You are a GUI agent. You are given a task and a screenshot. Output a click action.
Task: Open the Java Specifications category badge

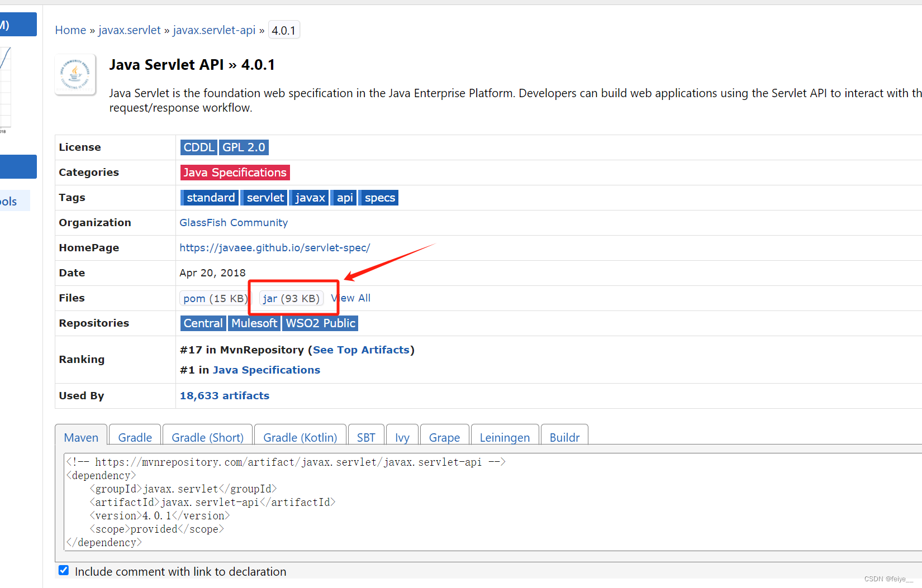click(x=235, y=173)
